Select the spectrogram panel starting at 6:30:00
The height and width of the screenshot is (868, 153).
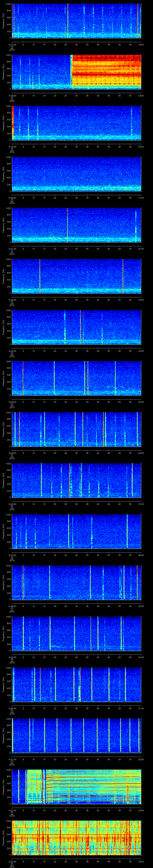coord(76,685)
